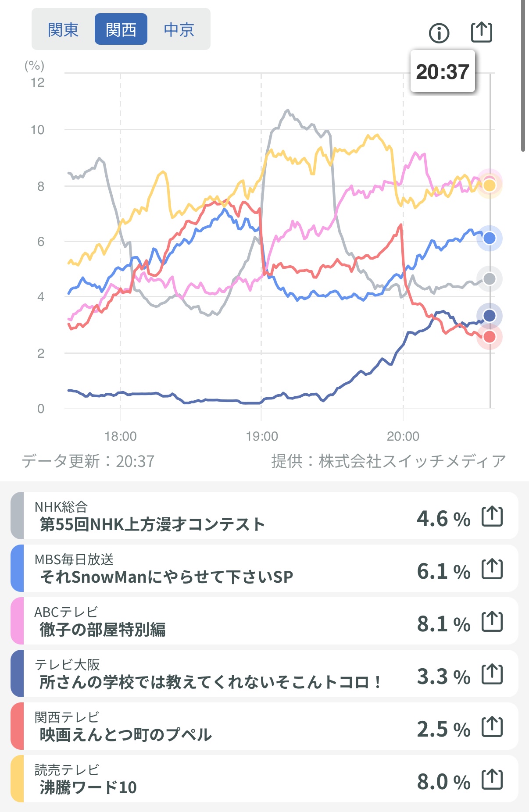The height and width of the screenshot is (812, 529).
Task: Click the share icon above the chart
Action: click(x=481, y=32)
